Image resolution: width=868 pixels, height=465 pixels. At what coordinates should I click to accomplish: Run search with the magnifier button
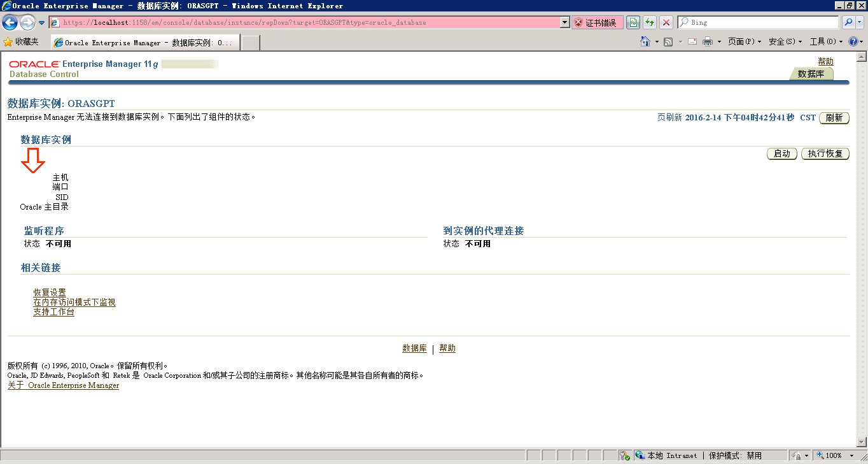[848, 22]
